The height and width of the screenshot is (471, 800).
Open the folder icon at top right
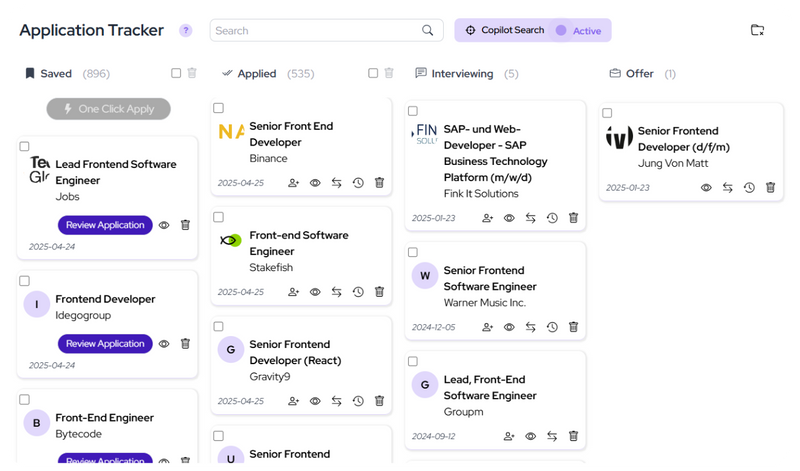(757, 30)
